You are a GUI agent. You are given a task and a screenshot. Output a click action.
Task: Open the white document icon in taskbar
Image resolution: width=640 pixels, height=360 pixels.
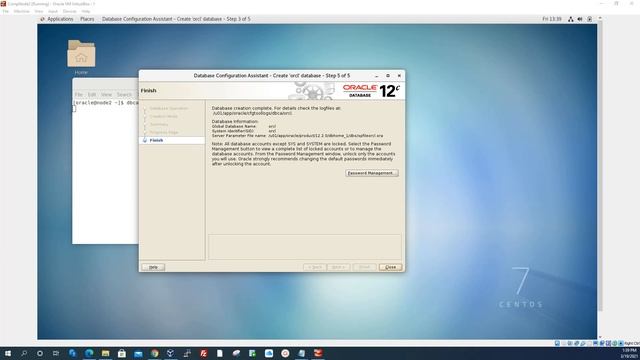click(x=220, y=353)
